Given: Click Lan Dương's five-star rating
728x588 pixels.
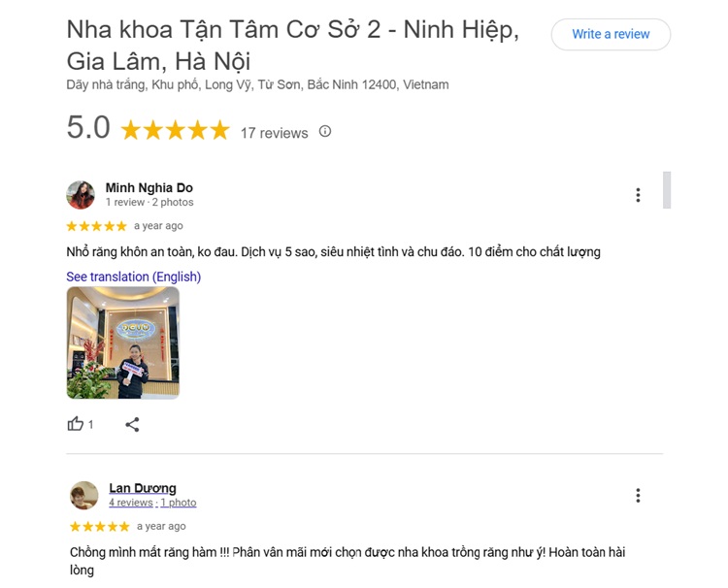Looking at the screenshot, I should (x=99, y=526).
